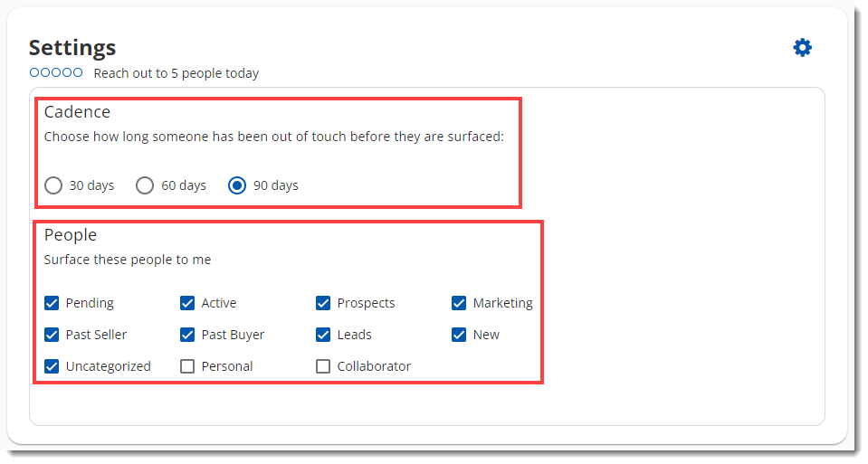Select the 90 days radio button
Screen dimensions: 868x464
[x=237, y=185]
